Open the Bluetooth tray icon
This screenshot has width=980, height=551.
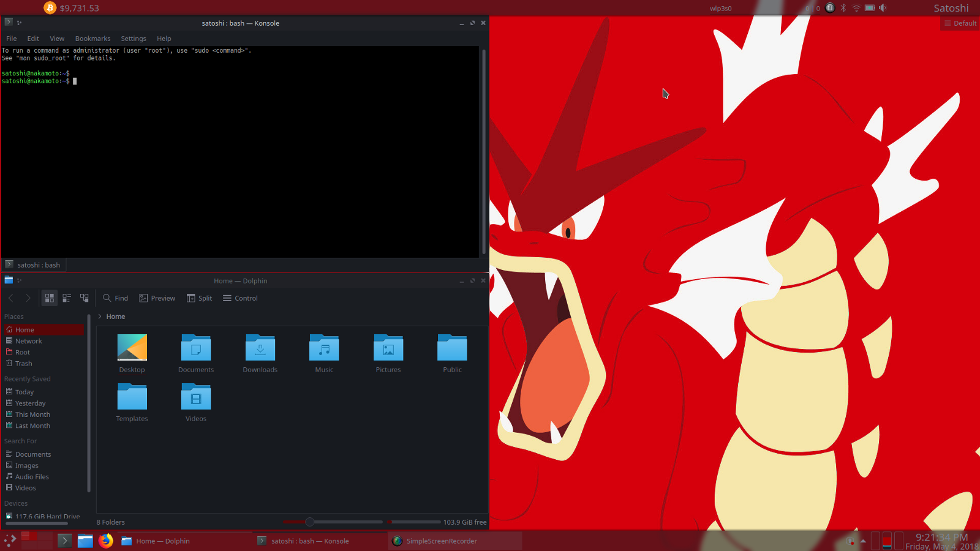click(x=843, y=8)
